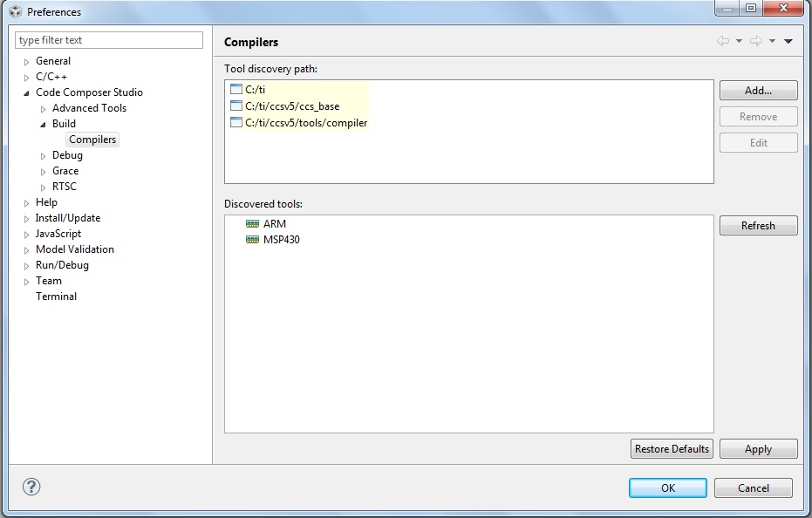812x518 pixels.
Task: Close the Preferences window
Action: pyautogui.click(x=783, y=8)
